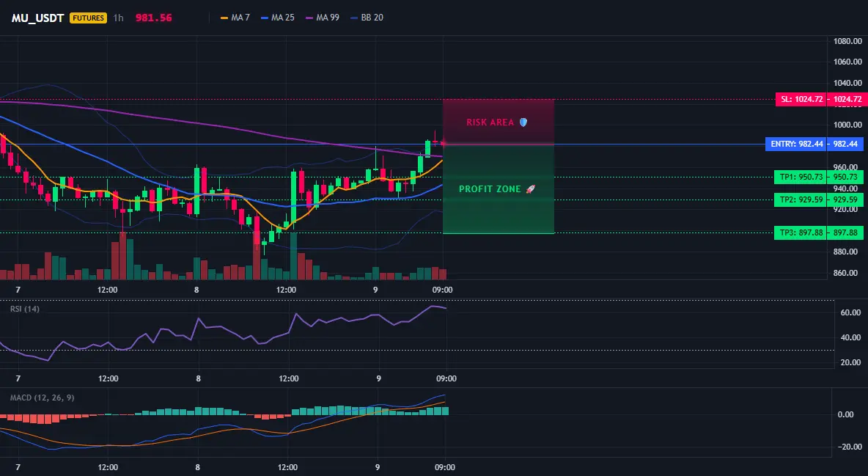The height and width of the screenshot is (476, 868).
Task: Click the PROFIT ZONE text
Action: [490, 189]
